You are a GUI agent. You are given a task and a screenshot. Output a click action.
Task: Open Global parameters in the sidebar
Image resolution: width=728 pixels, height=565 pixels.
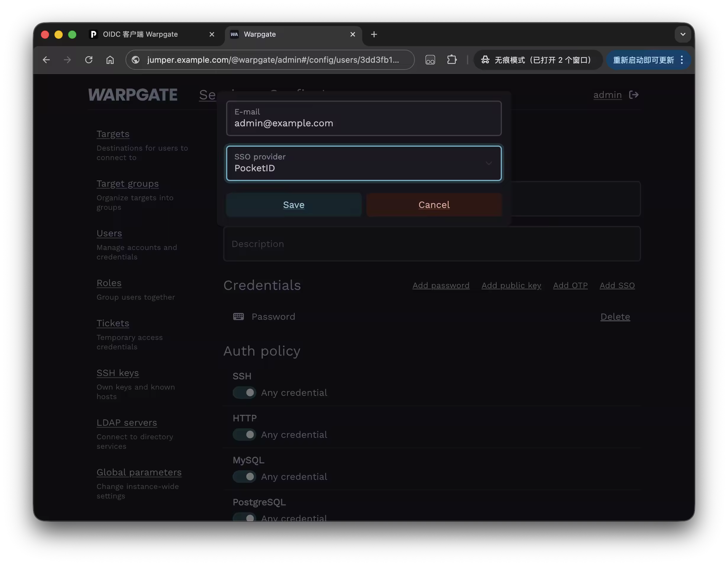(x=139, y=472)
